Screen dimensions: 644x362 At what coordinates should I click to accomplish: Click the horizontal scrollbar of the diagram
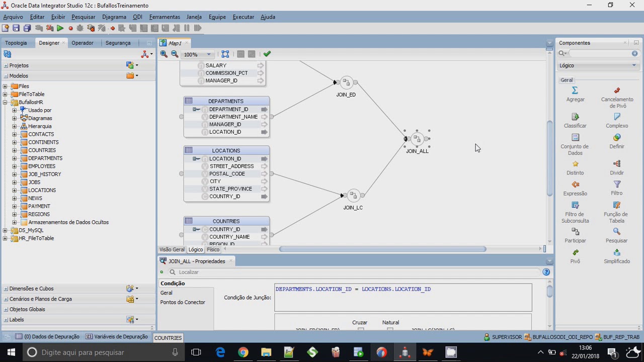tap(382, 249)
